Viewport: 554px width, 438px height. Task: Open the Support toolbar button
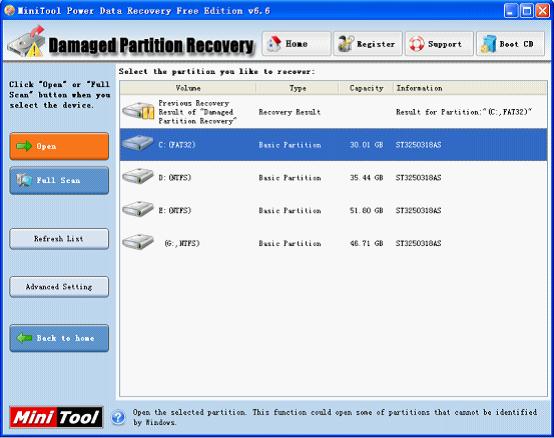[439, 44]
